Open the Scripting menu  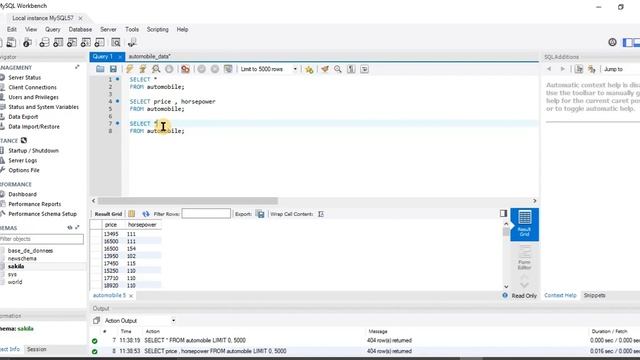click(x=158, y=29)
